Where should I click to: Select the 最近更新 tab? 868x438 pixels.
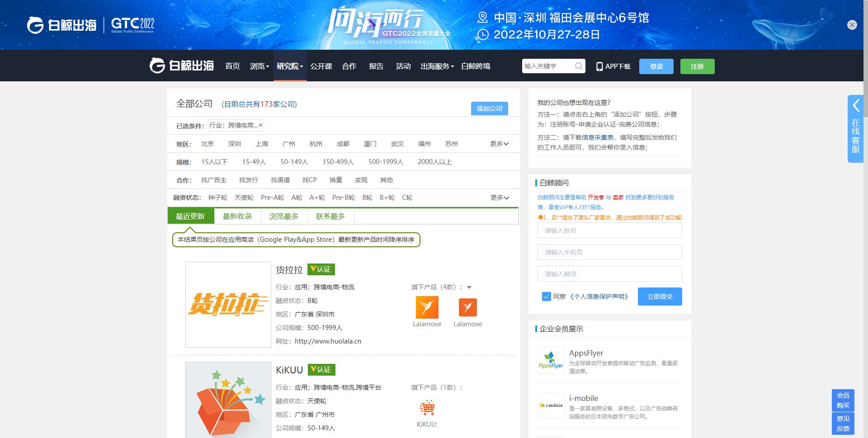[x=191, y=216]
